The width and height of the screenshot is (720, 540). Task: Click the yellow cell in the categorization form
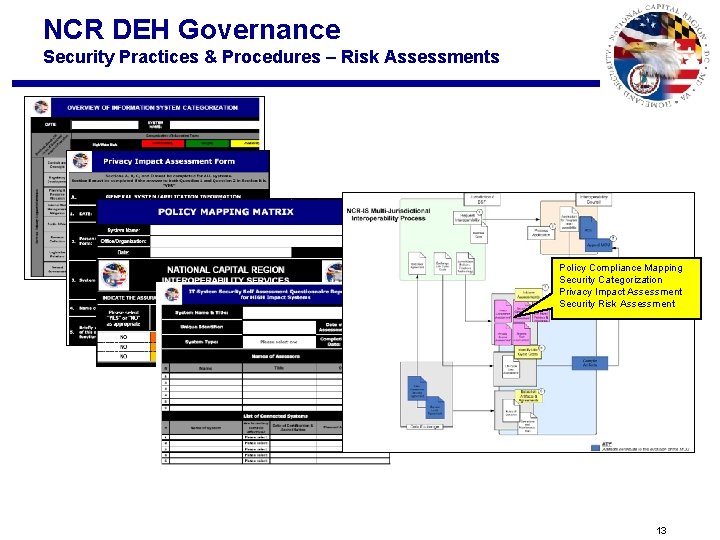coord(245,144)
